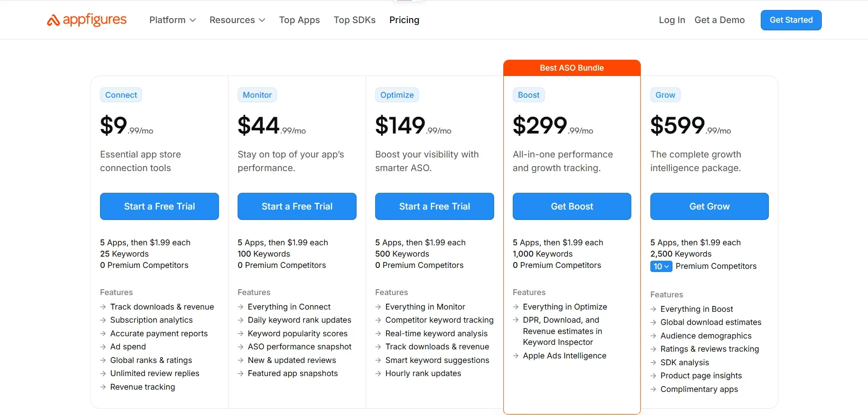Navigate to Top SDKs
The height and width of the screenshot is (415, 868).
point(354,20)
